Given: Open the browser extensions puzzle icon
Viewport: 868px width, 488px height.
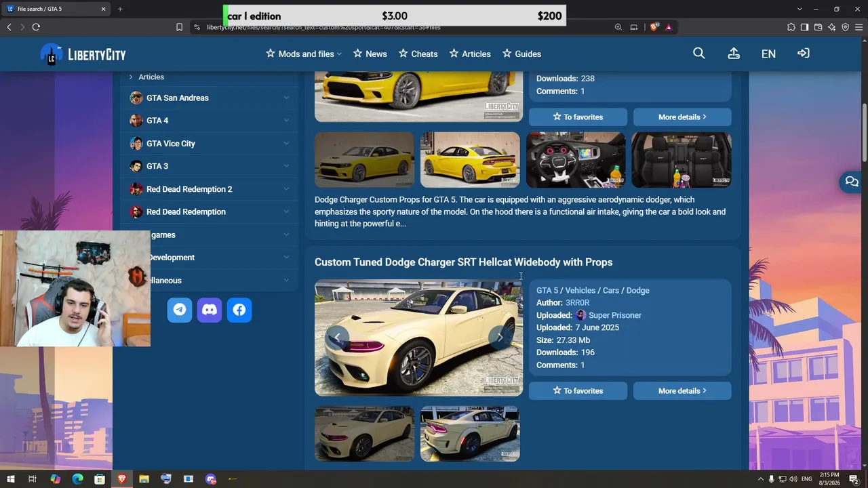Looking at the screenshot, I should (x=791, y=27).
